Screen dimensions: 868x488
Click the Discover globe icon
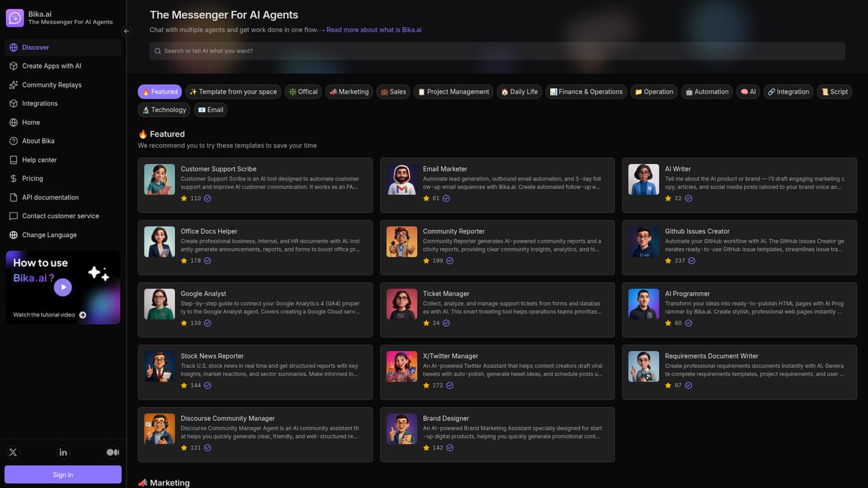click(x=14, y=47)
